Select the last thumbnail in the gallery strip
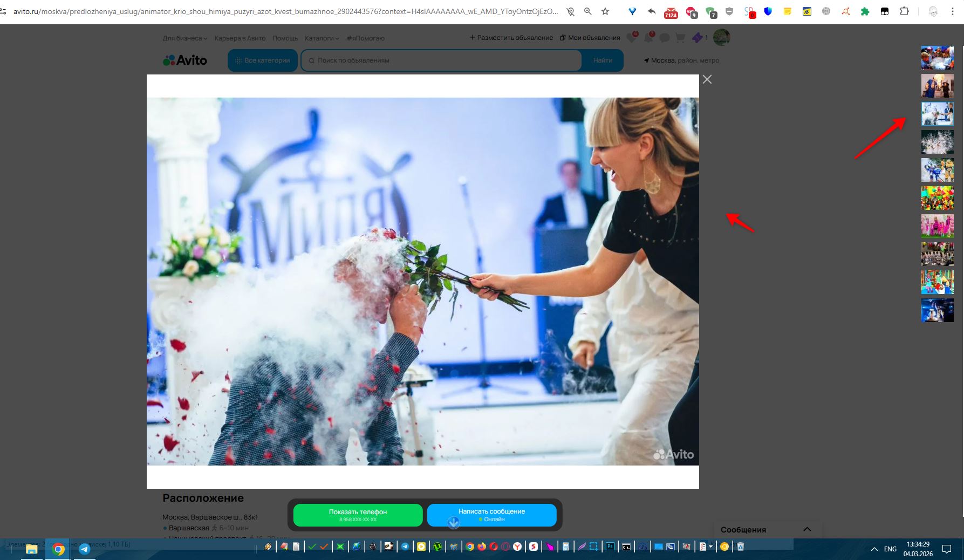The image size is (964, 560). [937, 310]
